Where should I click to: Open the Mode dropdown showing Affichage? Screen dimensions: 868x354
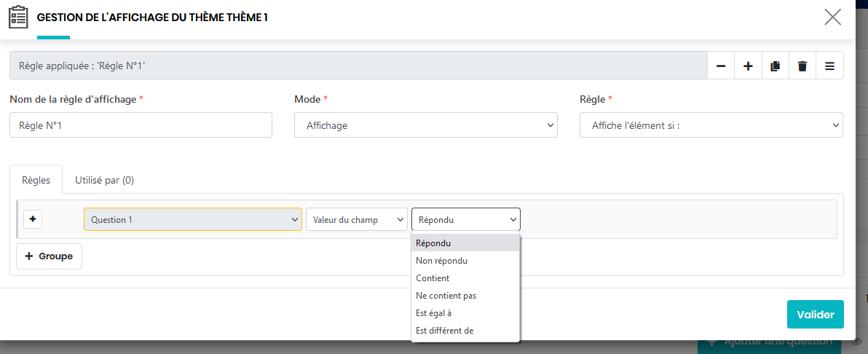(425, 125)
